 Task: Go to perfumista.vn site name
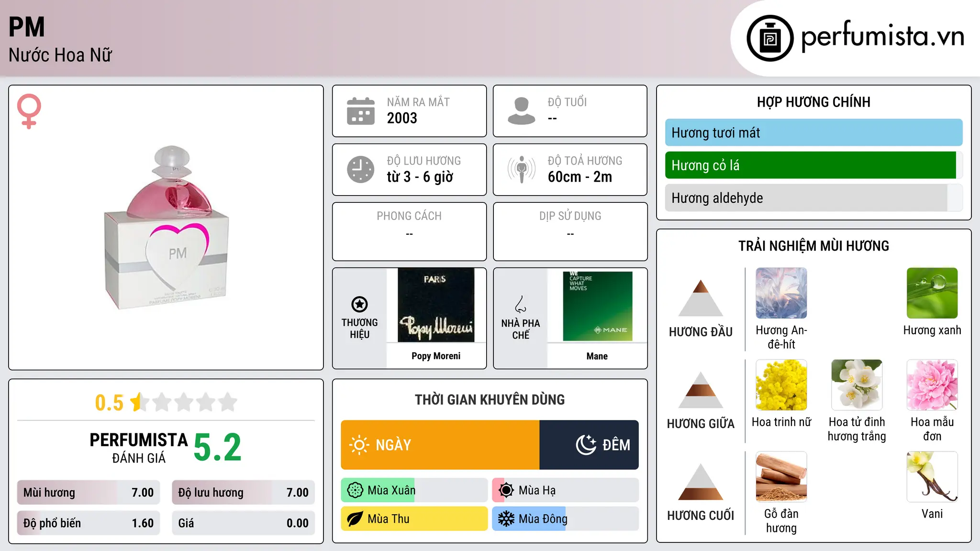pyautogui.click(x=882, y=36)
